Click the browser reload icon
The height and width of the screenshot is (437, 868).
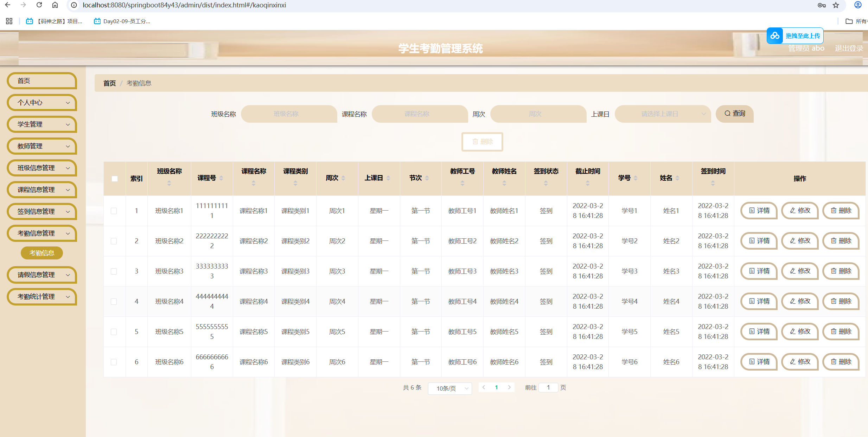click(x=39, y=5)
